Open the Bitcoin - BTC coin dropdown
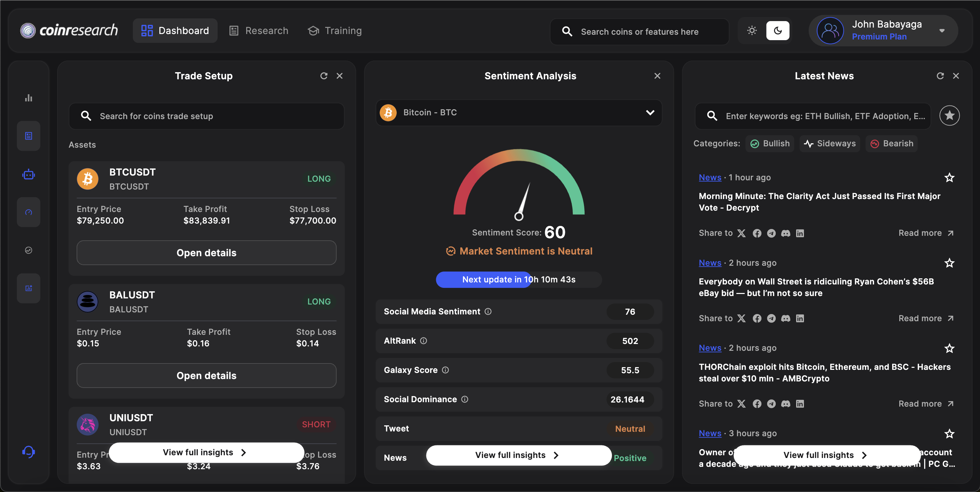 519,113
